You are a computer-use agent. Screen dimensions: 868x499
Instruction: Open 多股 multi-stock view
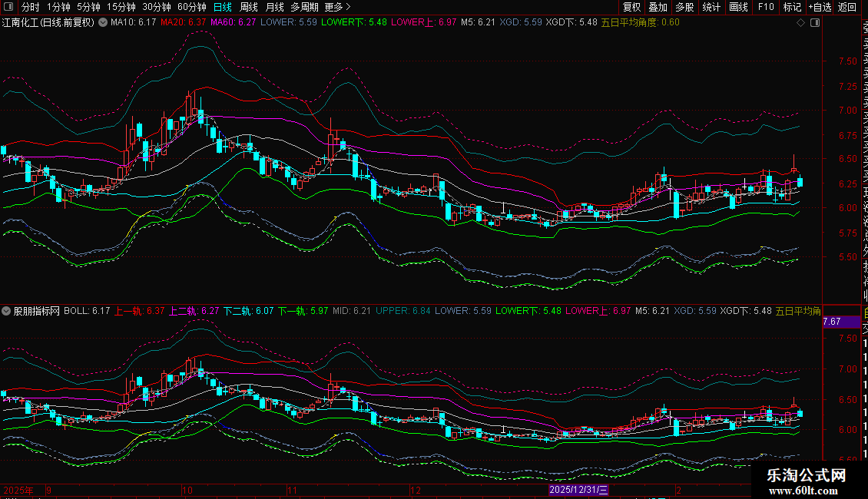click(x=684, y=7)
